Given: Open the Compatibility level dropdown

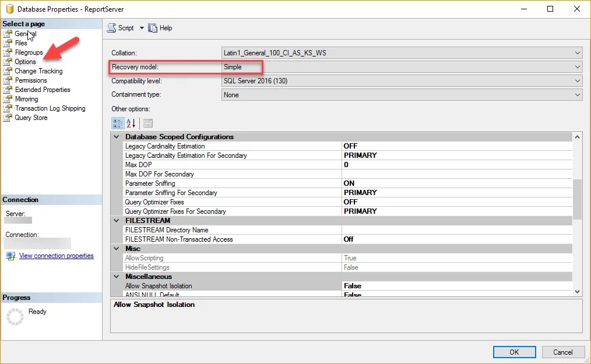Looking at the screenshot, I should point(402,80).
